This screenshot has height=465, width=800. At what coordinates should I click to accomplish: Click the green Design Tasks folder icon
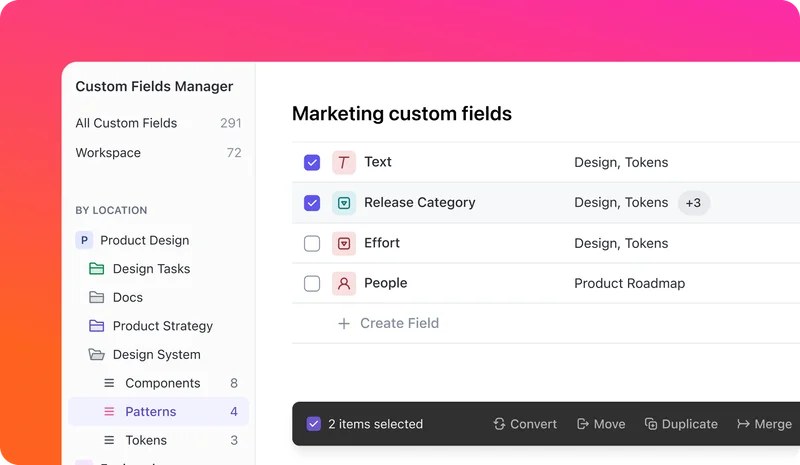[97, 269]
